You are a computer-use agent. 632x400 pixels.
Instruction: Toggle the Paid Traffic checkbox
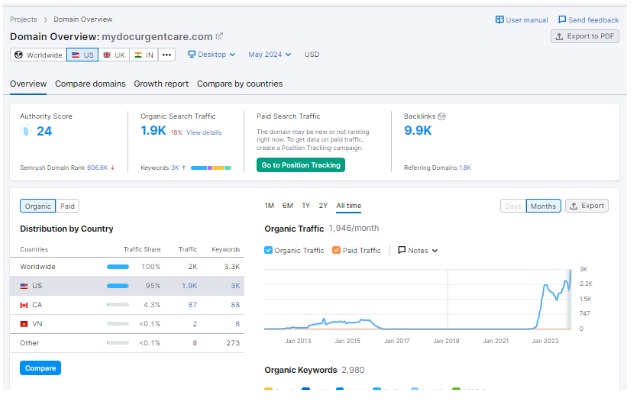(x=336, y=250)
